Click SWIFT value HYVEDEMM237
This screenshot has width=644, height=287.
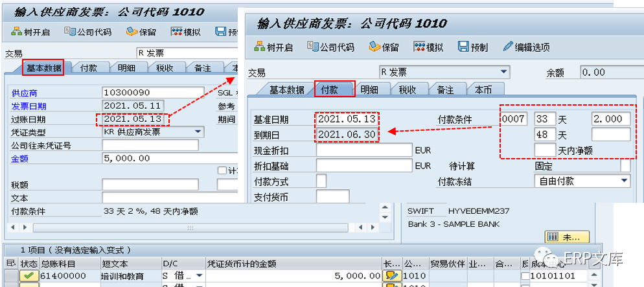coord(479,211)
